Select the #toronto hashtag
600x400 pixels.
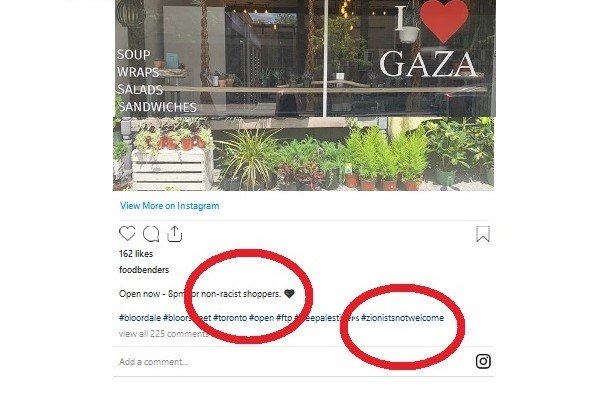[230, 318]
